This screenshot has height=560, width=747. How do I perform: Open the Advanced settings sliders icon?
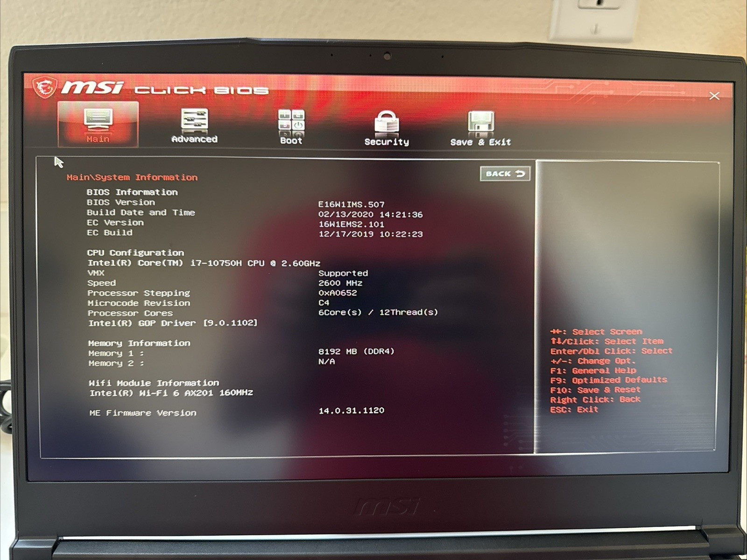(x=194, y=119)
